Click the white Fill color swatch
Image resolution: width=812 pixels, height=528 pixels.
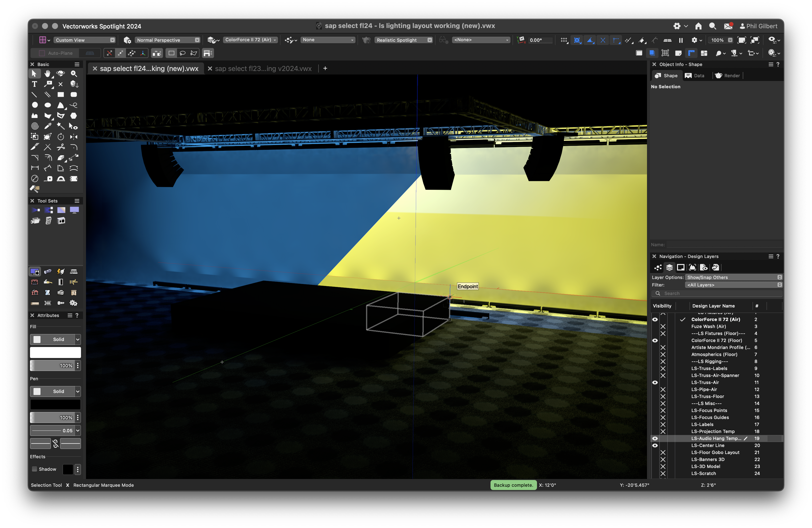coord(55,352)
